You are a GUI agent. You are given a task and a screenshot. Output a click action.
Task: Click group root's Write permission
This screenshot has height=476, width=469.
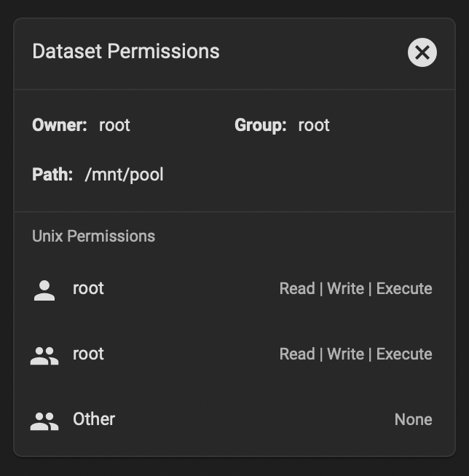pos(346,354)
